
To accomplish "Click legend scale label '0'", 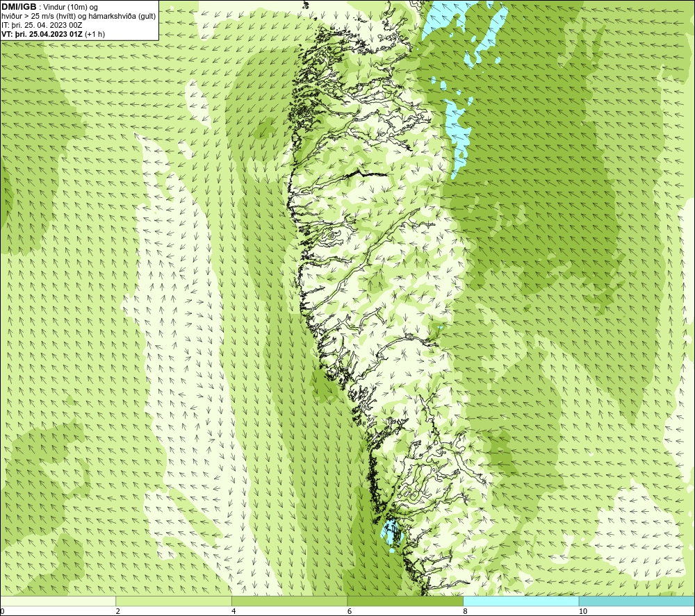I will (x=2, y=612).
